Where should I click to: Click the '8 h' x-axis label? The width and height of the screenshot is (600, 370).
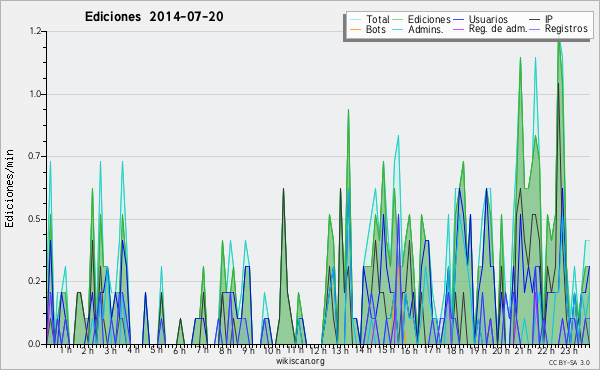coord(225,351)
